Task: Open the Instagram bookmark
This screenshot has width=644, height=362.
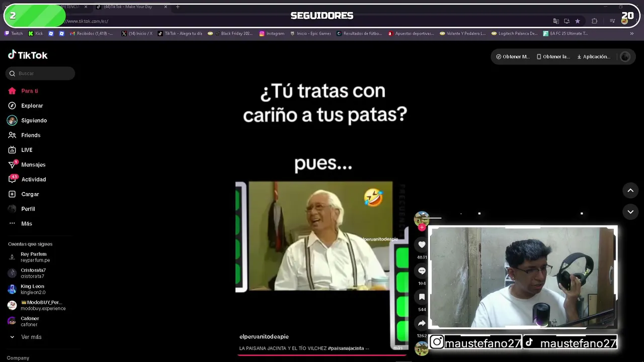Action: click(x=272, y=34)
